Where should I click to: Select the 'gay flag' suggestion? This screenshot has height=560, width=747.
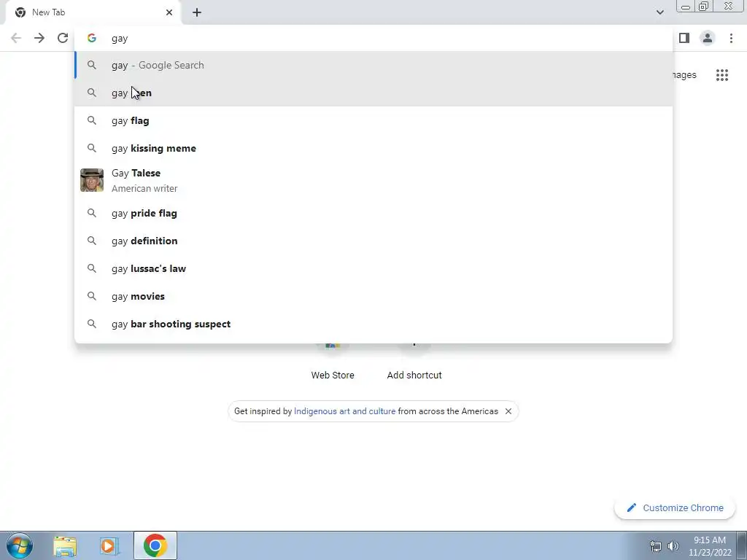click(x=373, y=120)
